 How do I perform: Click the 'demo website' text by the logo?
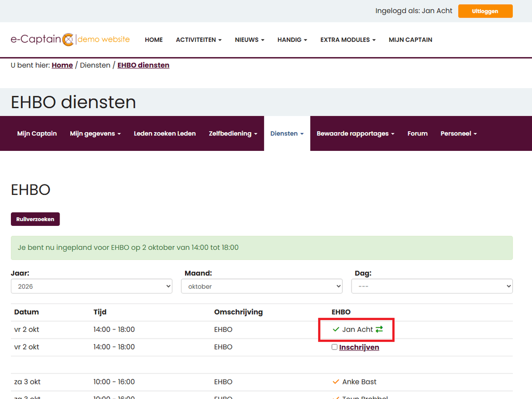[104, 40]
